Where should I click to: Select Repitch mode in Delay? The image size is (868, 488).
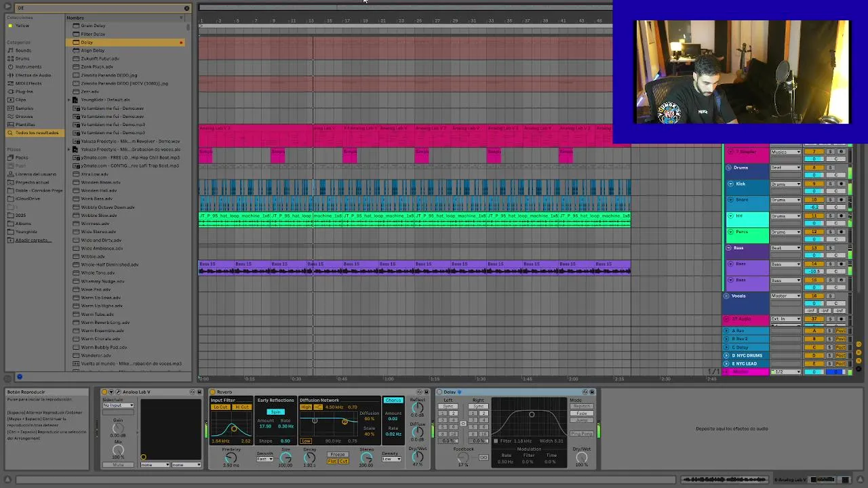coord(582,406)
